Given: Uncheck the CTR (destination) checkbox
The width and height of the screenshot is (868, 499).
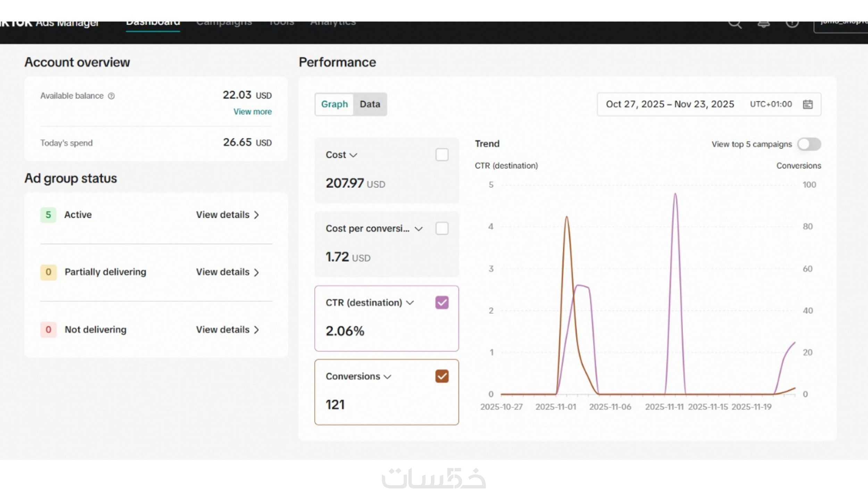Looking at the screenshot, I should pyautogui.click(x=442, y=303).
